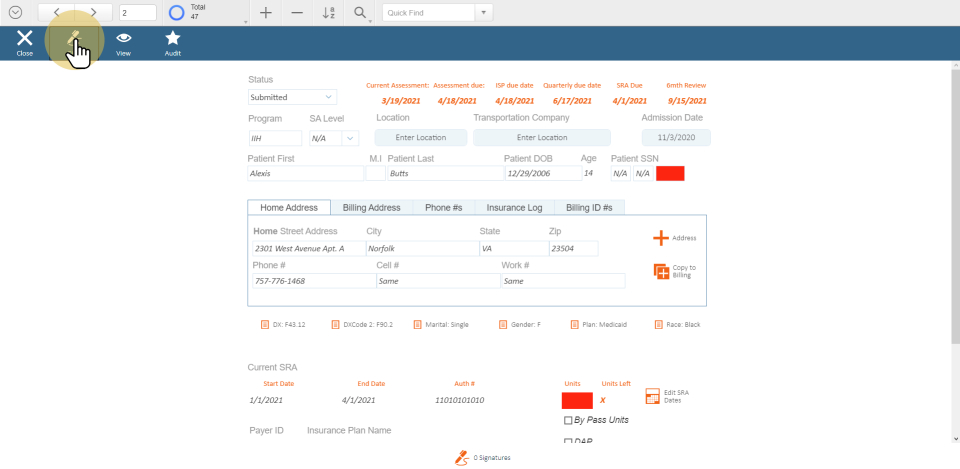Open the sort A-Z tool
Screen dimensions: 960x469
pos(329,13)
